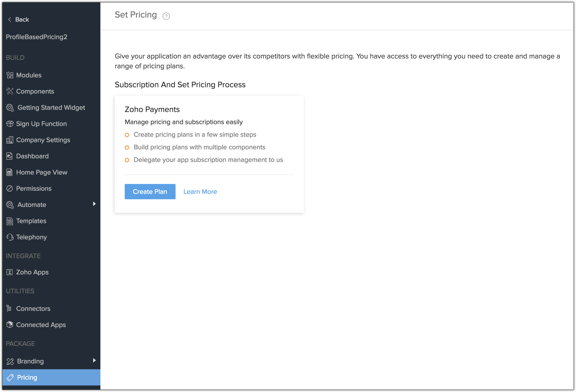Viewport: 576px width, 392px height.
Task: Select Dashboard in the sidebar
Action: point(51,156)
